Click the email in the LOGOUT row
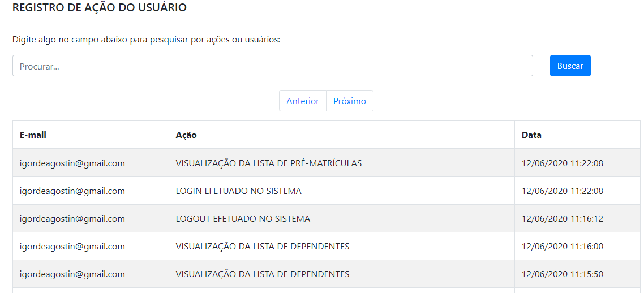 point(72,219)
